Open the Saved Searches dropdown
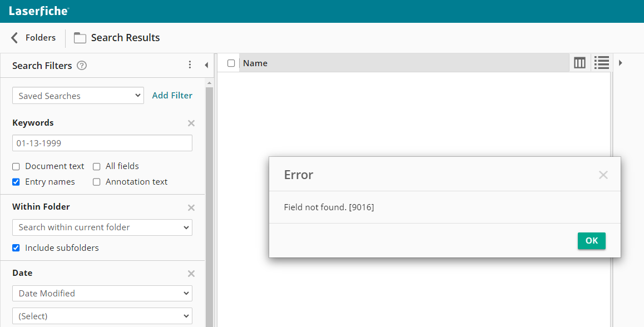Screen dimensions: 644x327 pos(78,95)
